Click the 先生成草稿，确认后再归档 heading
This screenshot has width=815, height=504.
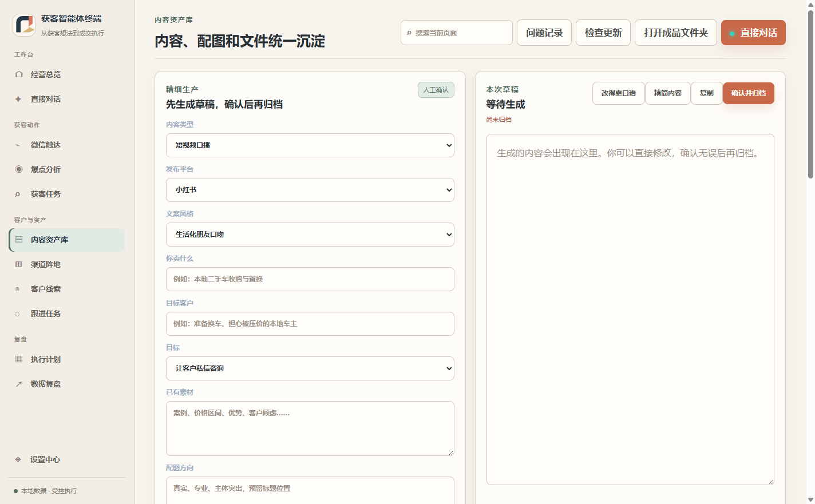224,104
